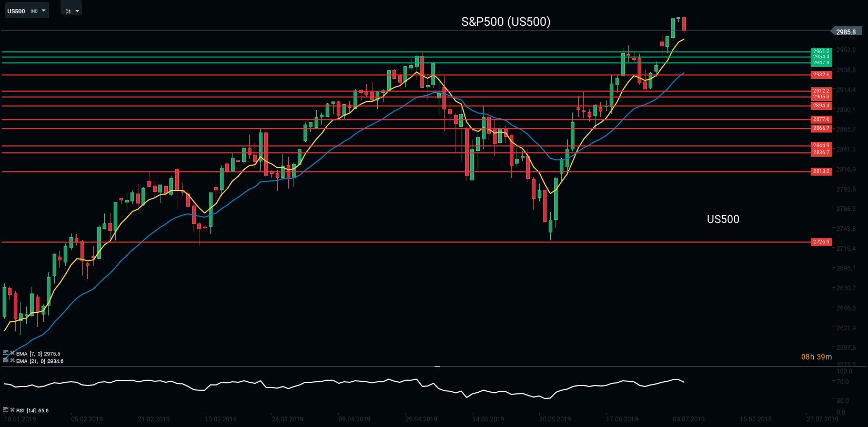This screenshot has height=427, width=868.
Task: Click the RSI 70.0 level on scale
Action: pyautogui.click(x=843, y=382)
